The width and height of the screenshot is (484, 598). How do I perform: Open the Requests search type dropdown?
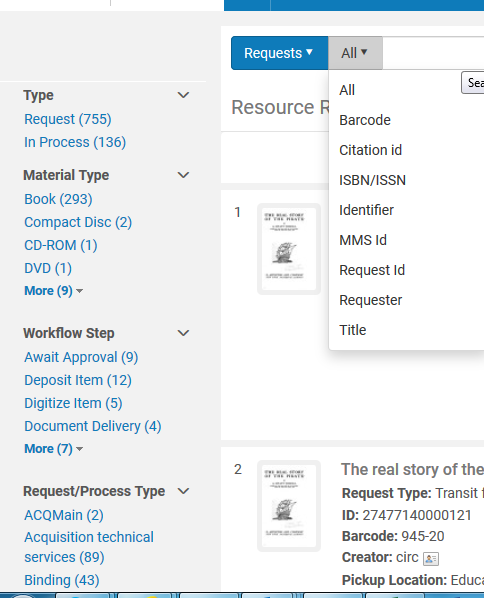279,53
